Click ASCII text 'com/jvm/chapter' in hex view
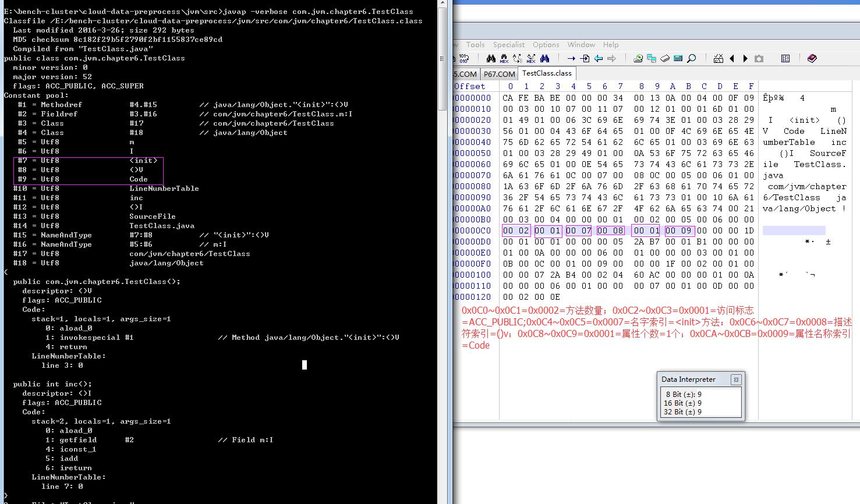This screenshot has width=860, height=504. click(807, 186)
